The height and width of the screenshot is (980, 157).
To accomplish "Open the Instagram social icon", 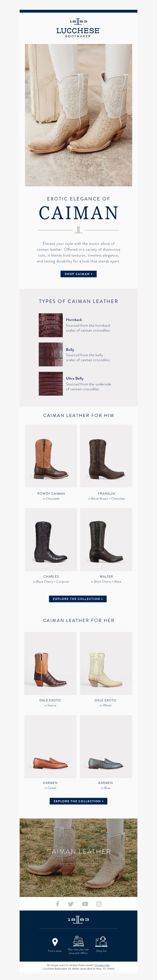I will 99,904.
